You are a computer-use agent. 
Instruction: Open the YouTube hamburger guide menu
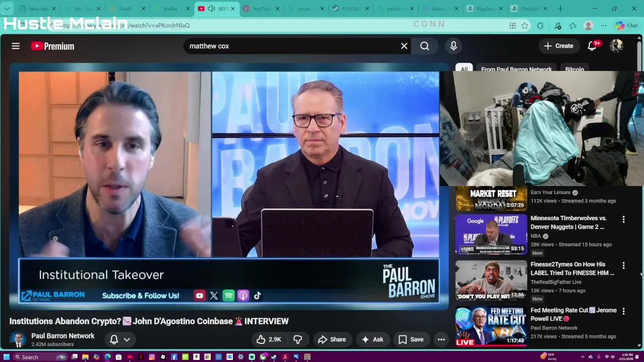[x=16, y=46]
